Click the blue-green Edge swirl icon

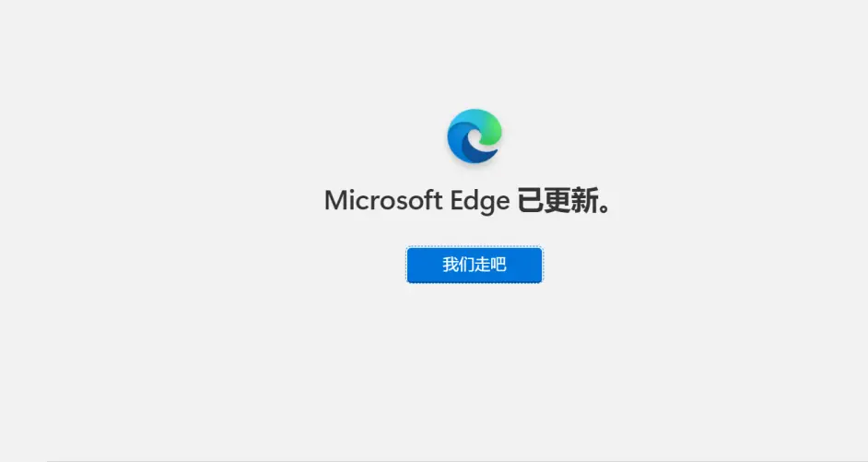click(475, 136)
